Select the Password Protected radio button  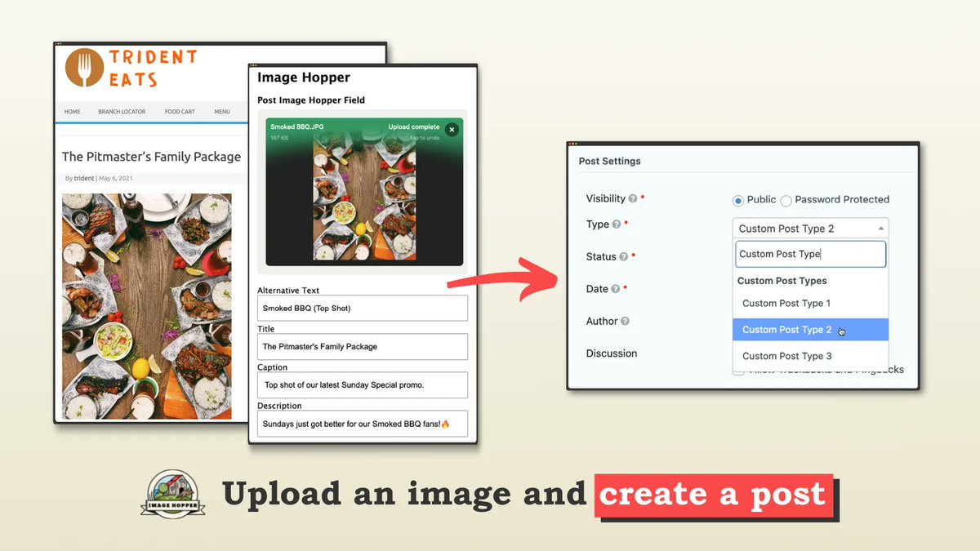point(786,200)
